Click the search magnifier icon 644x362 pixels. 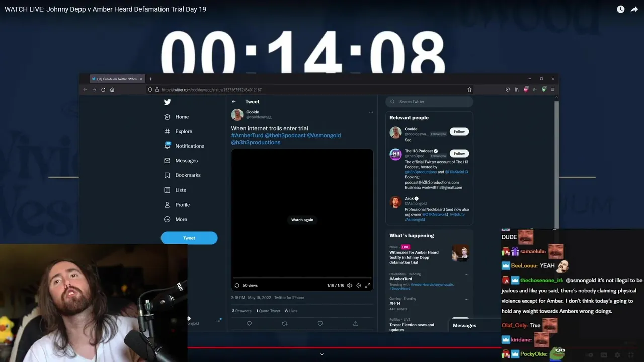point(393,102)
